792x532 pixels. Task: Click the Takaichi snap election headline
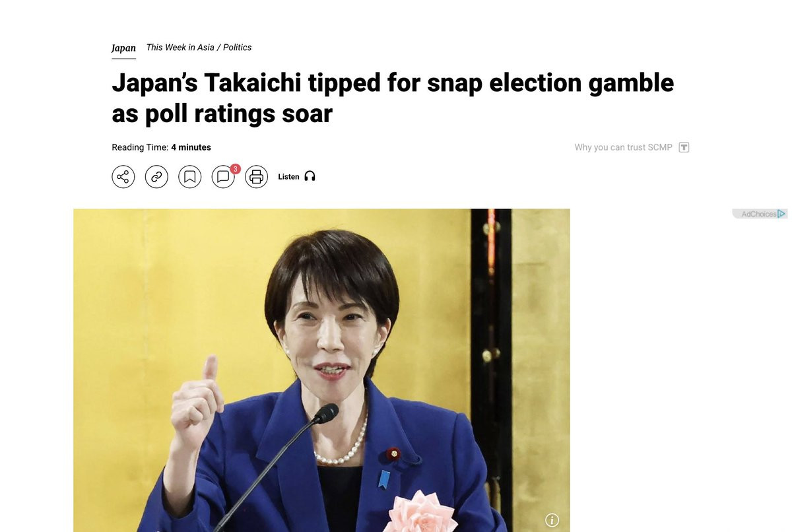coord(393,98)
